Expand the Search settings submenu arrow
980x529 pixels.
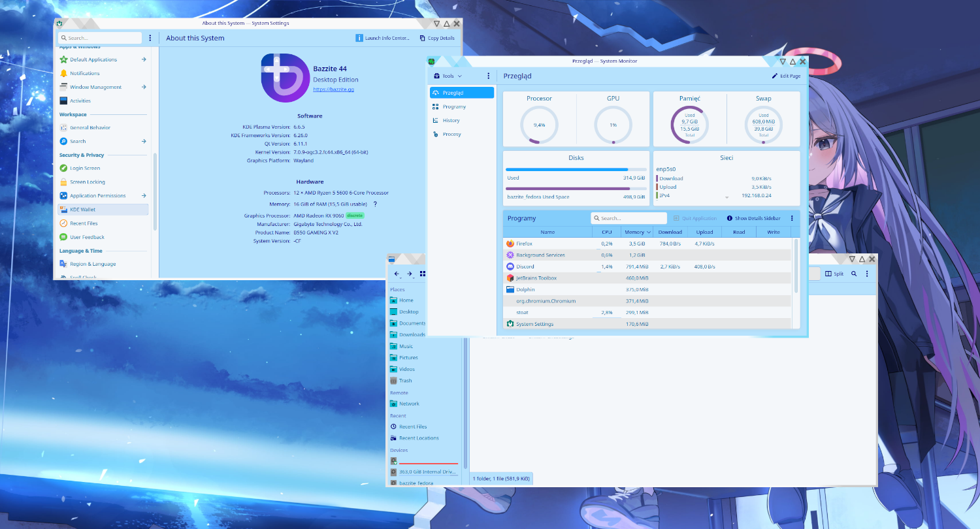click(143, 141)
